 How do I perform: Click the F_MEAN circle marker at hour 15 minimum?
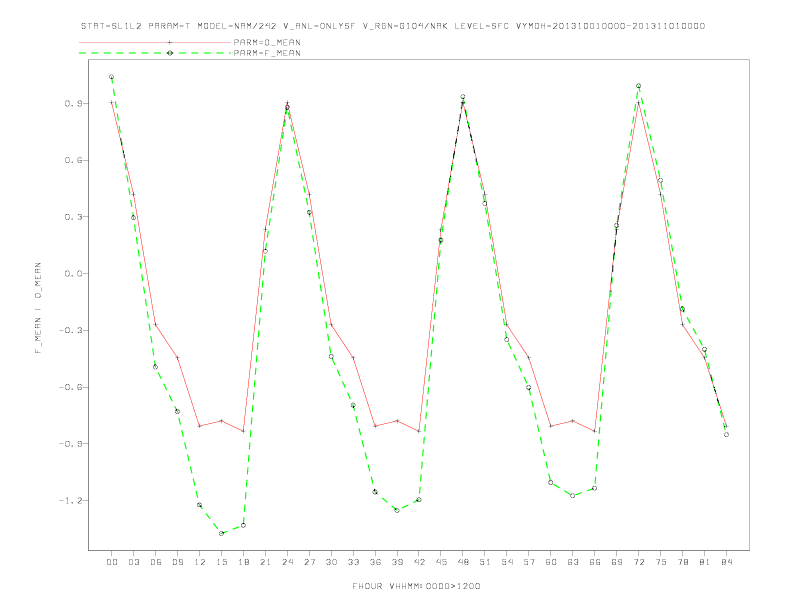[x=221, y=533]
